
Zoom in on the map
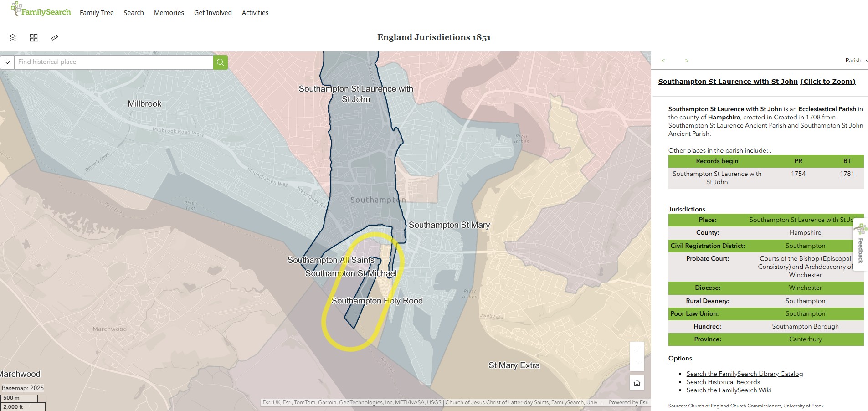click(637, 349)
